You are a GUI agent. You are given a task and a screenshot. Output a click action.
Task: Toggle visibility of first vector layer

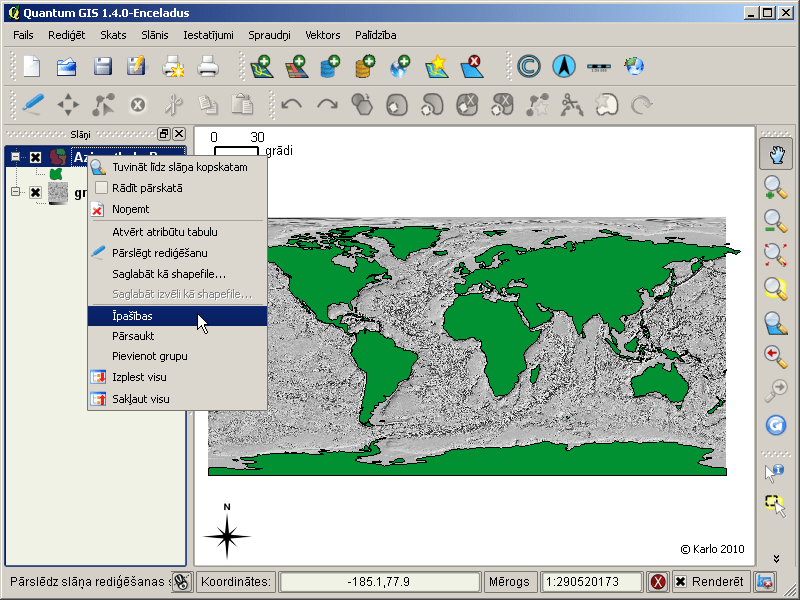tap(35, 157)
